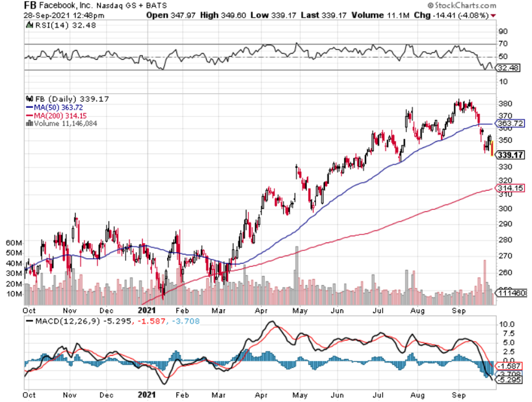The image size is (532, 402).
Task: Click the red down triangle after Chg
Action: (493, 15)
